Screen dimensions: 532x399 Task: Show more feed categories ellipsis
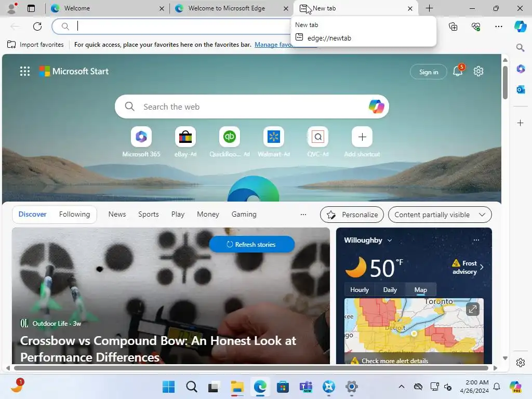(x=303, y=215)
